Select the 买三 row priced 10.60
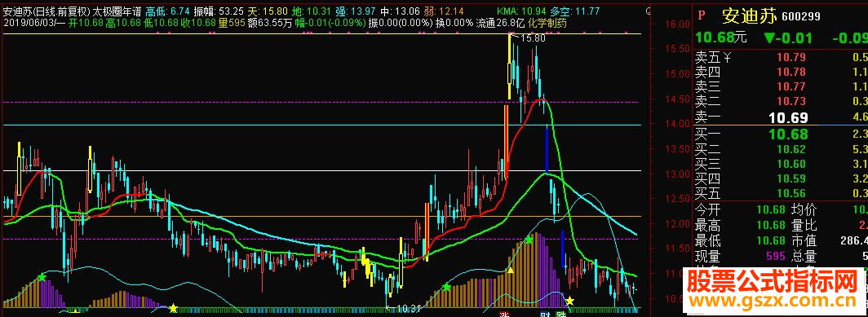The width and height of the screenshot is (868, 317). [781, 165]
